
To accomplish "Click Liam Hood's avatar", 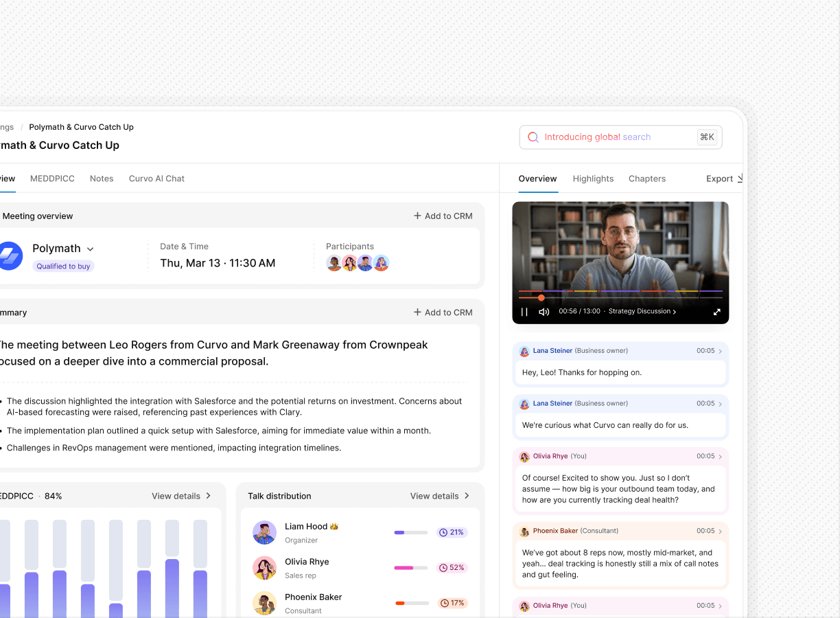I will click(264, 533).
